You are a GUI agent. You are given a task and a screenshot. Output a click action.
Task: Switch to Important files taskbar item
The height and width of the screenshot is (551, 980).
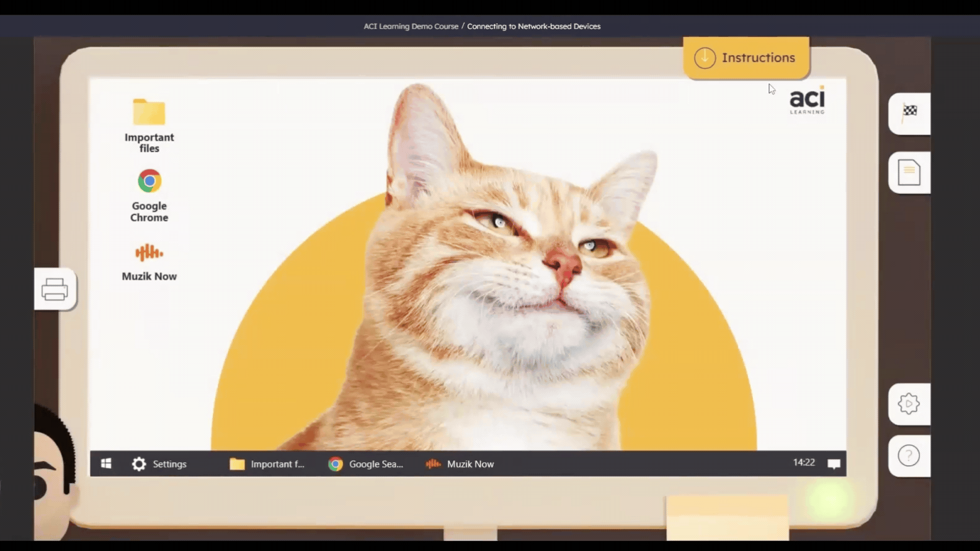267,464
